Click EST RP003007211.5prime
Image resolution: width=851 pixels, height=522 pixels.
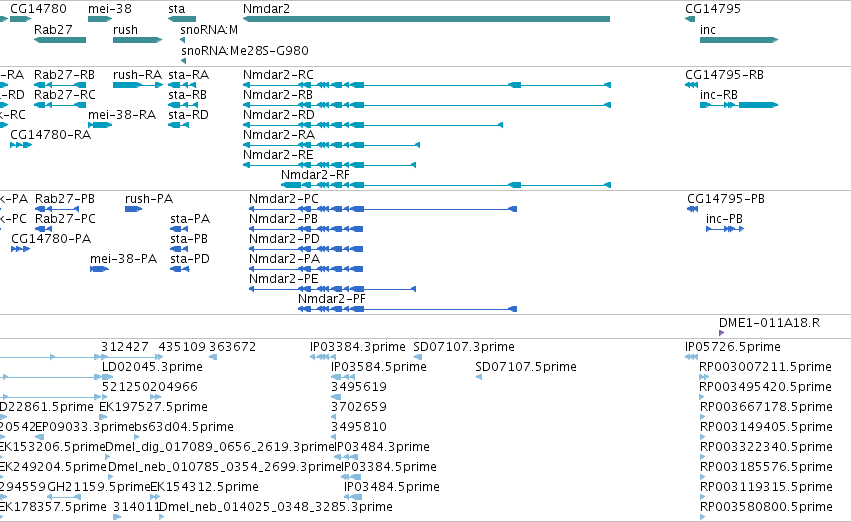click(765, 367)
